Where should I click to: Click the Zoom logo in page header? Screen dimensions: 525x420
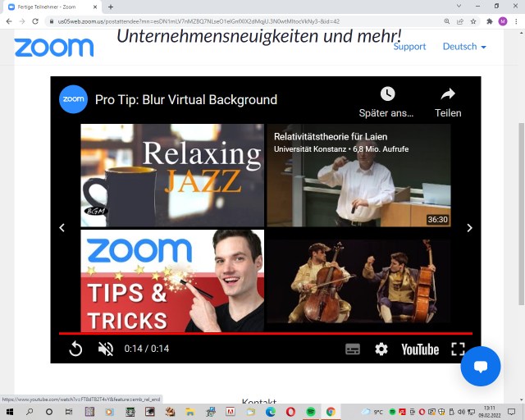[x=54, y=48]
